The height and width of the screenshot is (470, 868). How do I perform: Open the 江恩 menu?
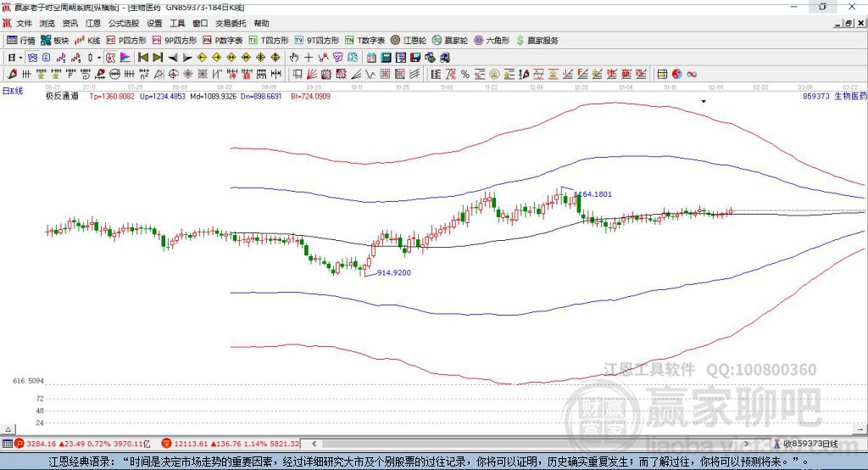(x=93, y=23)
